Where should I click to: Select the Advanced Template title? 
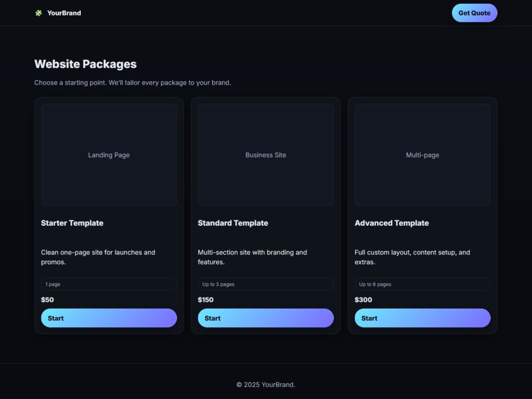tap(392, 223)
